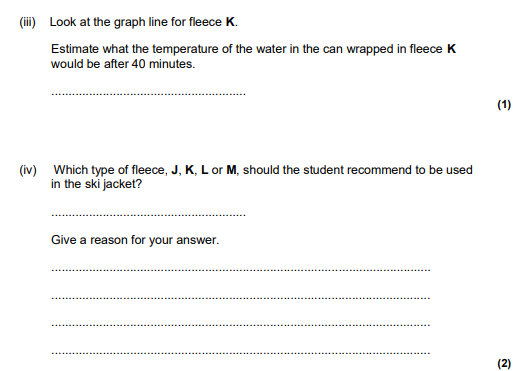Click the (iv) question number label
The image size is (521, 371).
(x=28, y=170)
